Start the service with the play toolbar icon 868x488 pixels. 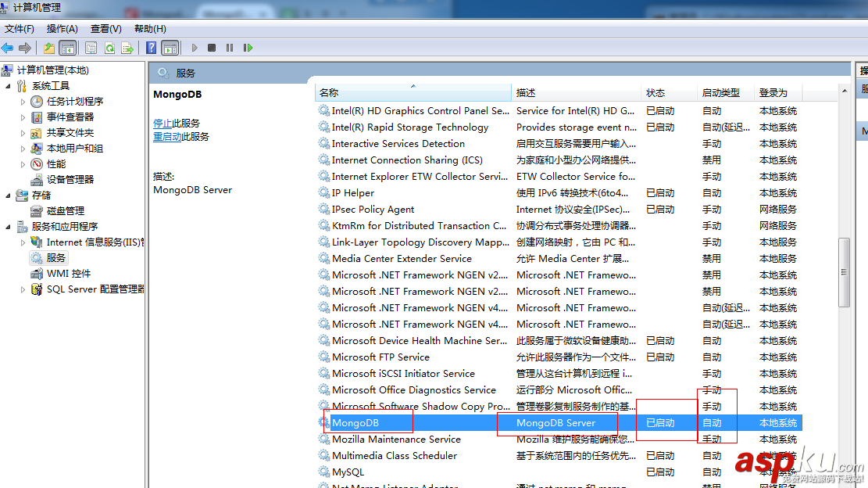point(194,47)
